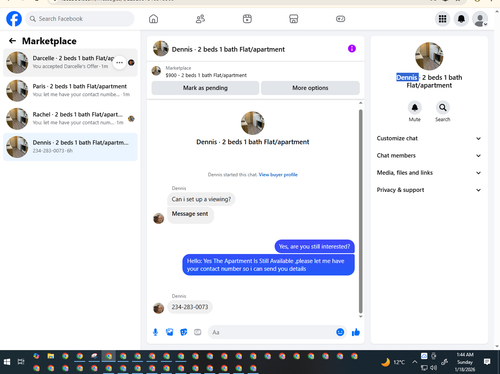Click taskbar clock showing 1:44 AM
Image resolution: width=500 pixels, height=374 pixels.
[465, 362]
